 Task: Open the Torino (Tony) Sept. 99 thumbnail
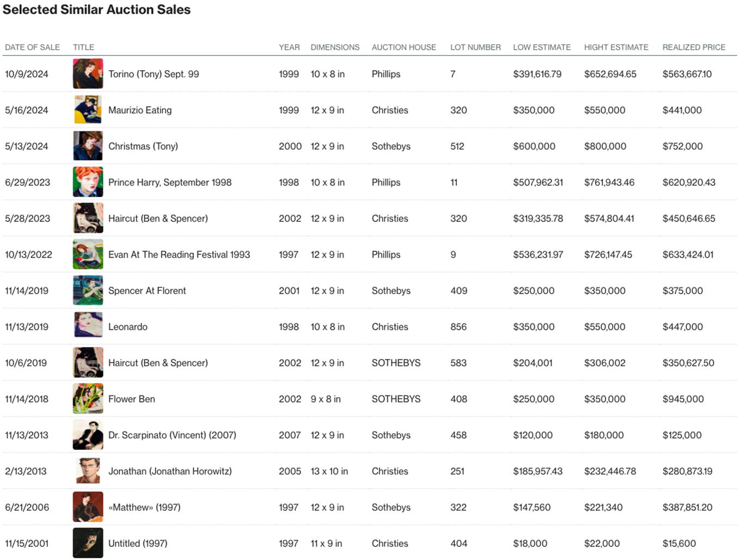click(88, 74)
